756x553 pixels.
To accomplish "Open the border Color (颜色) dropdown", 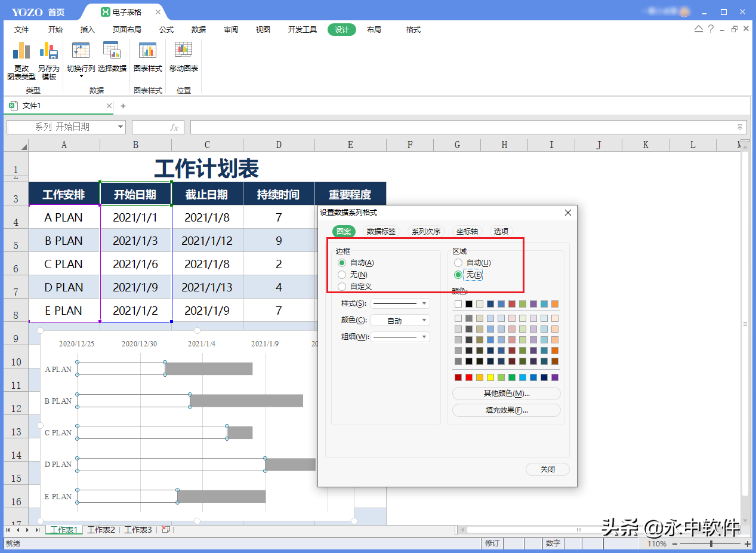I will tap(400, 321).
